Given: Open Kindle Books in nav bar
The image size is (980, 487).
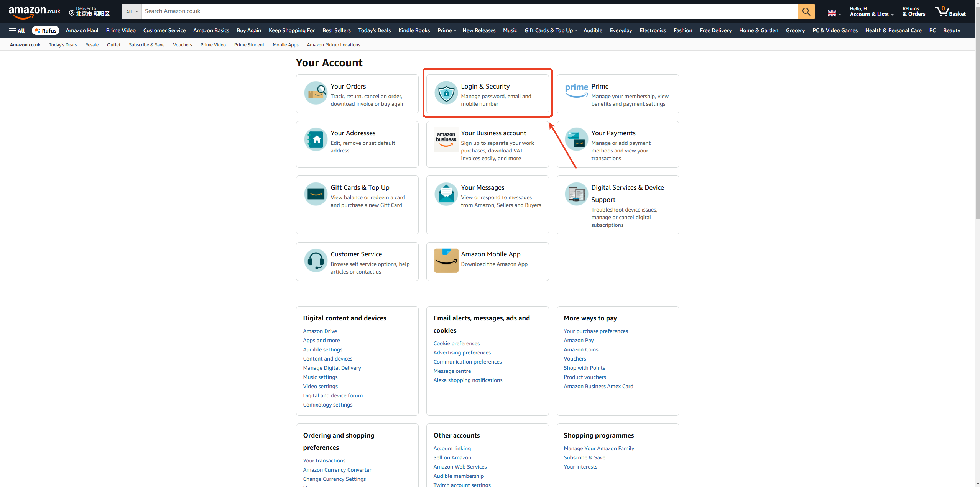Looking at the screenshot, I should click(414, 30).
